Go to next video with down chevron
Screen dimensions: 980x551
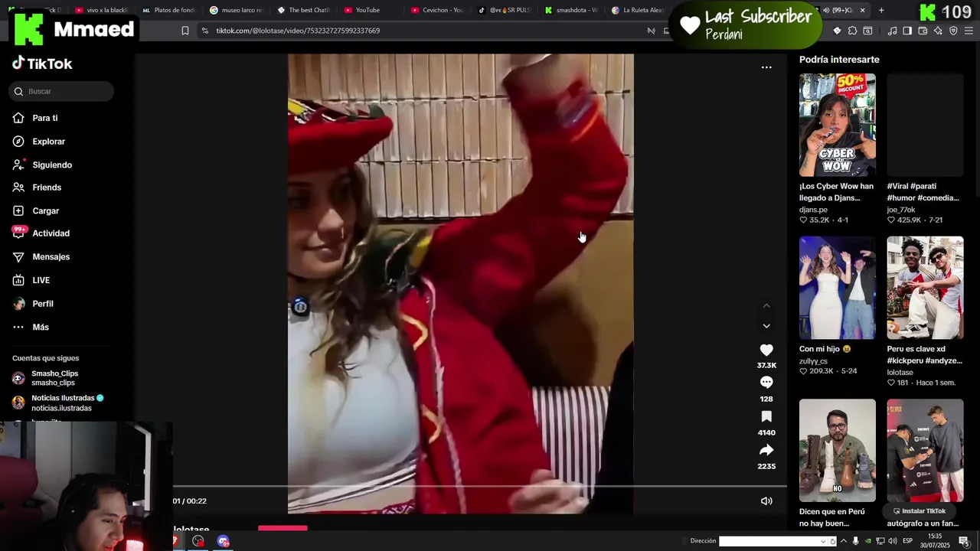pyautogui.click(x=766, y=326)
